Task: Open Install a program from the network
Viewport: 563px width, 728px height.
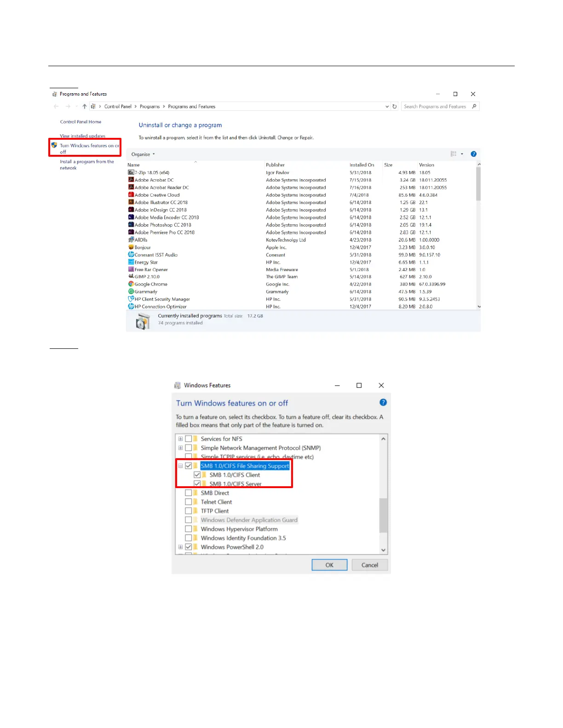Action: 86,165
